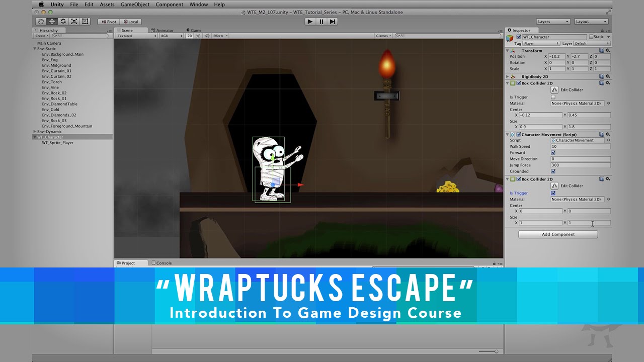Open the GameObject menu
Image resolution: width=644 pixels, height=362 pixels.
[x=135, y=5]
